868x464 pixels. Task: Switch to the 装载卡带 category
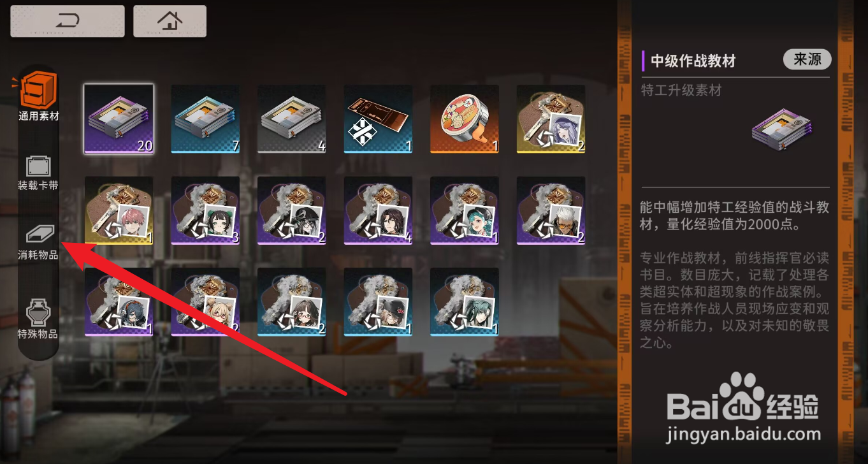38,173
